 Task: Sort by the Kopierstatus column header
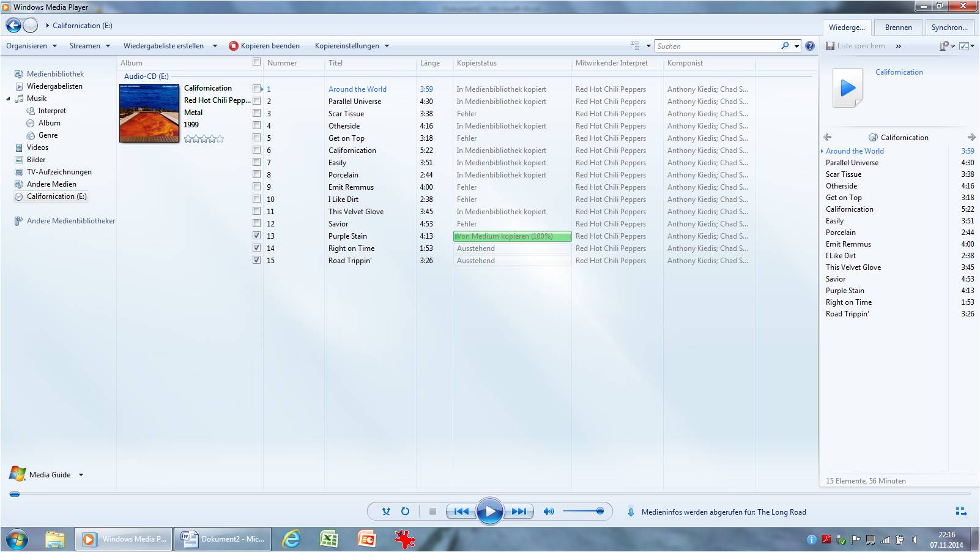click(x=512, y=63)
